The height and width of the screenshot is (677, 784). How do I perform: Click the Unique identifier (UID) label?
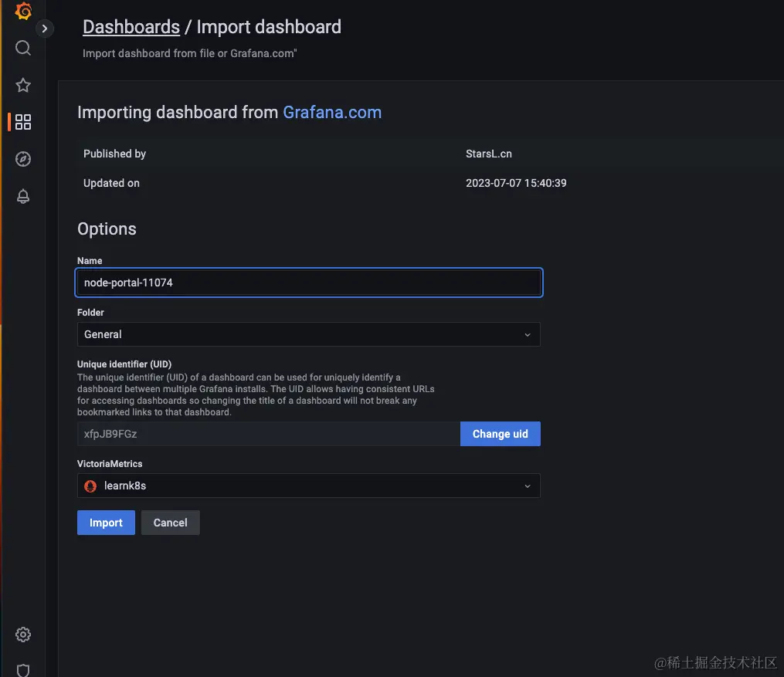124,364
